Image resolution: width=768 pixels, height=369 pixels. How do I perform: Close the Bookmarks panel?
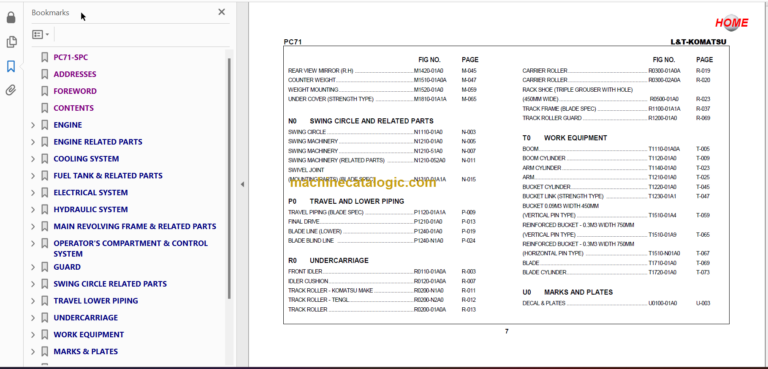point(221,12)
